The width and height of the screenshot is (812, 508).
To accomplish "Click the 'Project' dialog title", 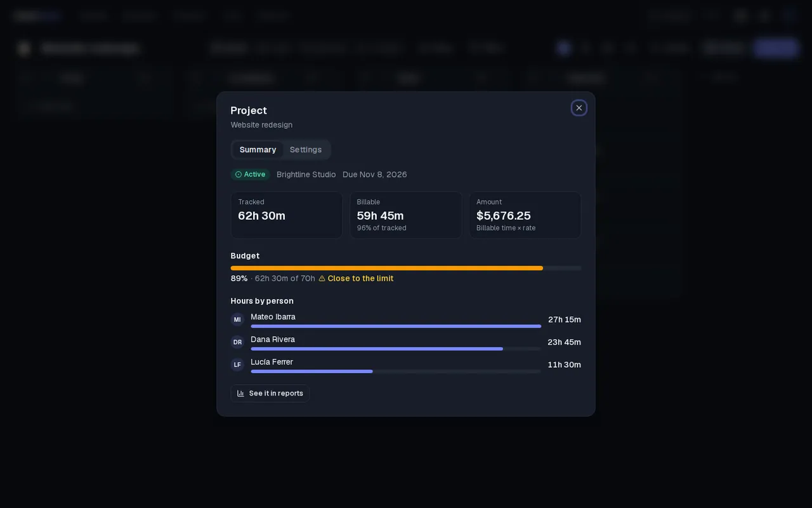I will pyautogui.click(x=249, y=110).
